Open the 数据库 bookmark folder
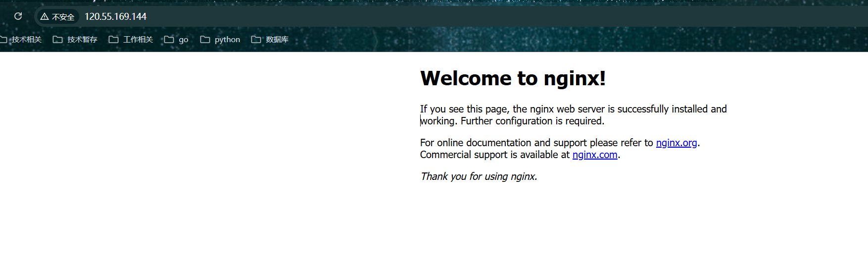This screenshot has width=868, height=280. pos(270,40)
